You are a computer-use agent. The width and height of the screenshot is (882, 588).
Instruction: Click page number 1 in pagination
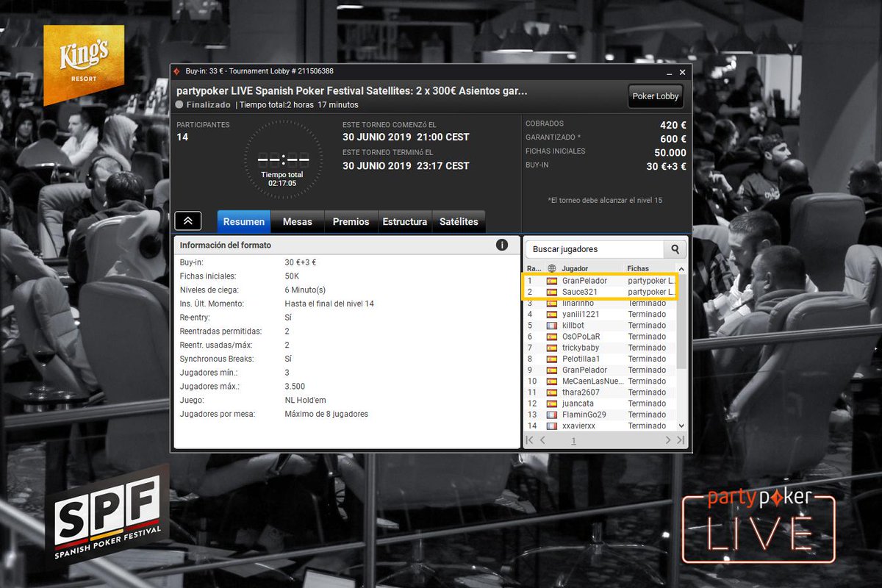click(x=573, y=441)
